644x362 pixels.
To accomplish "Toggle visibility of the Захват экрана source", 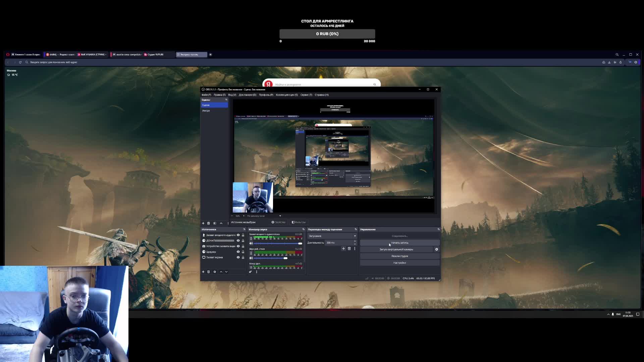I will (238, 257).
